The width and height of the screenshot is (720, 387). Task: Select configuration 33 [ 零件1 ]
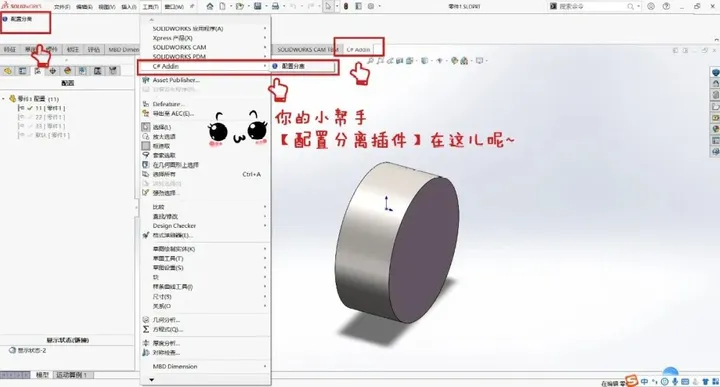click(x=50, y=126)
